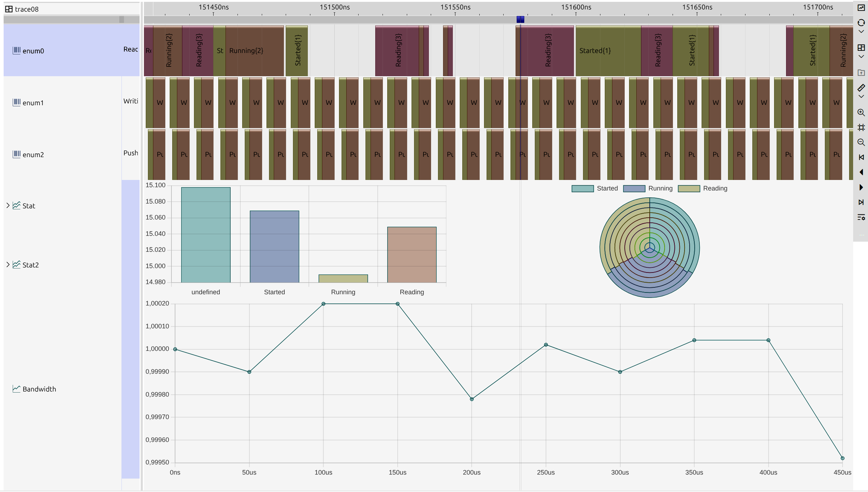The width and height of the screenshot is (868, 492).
Task: Open the list settings icon
Action: [x=861, y=217]
